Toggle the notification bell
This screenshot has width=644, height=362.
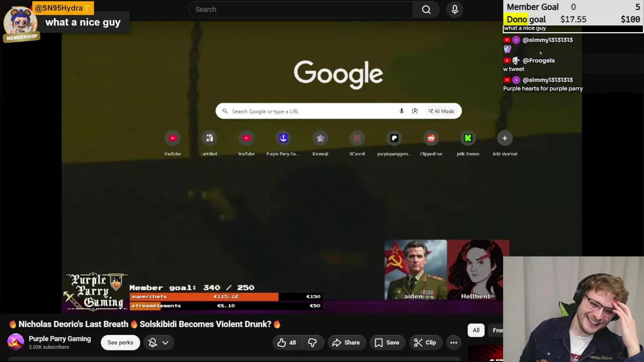(153, 342)
